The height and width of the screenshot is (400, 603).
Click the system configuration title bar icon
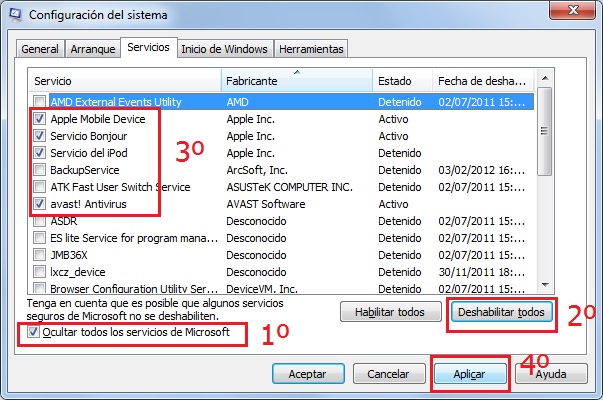coord(16,15)
